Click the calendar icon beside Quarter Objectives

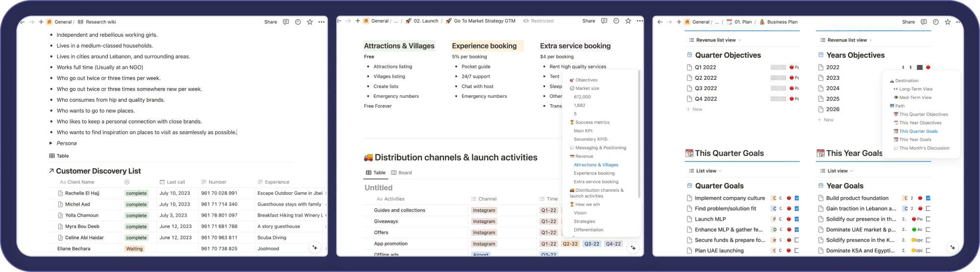[690, 55]
